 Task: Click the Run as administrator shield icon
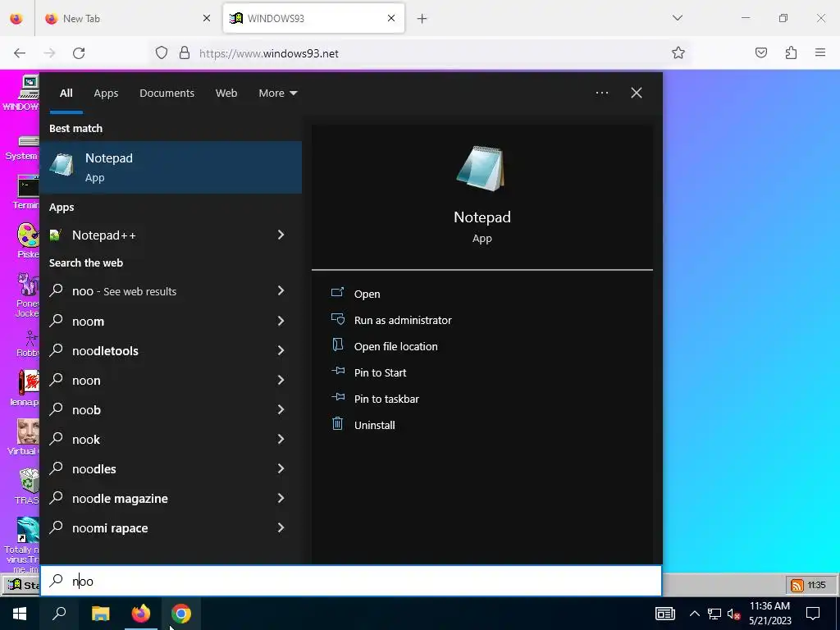[337, 319]
